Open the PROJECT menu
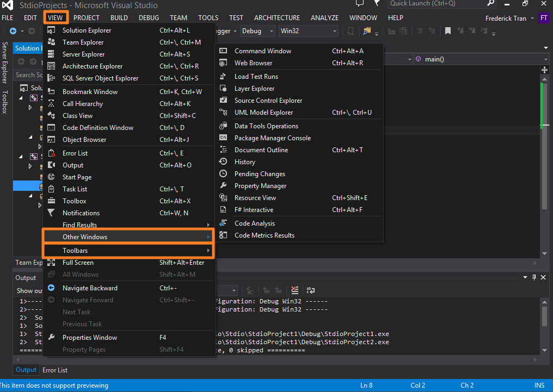 pos(87,17)
